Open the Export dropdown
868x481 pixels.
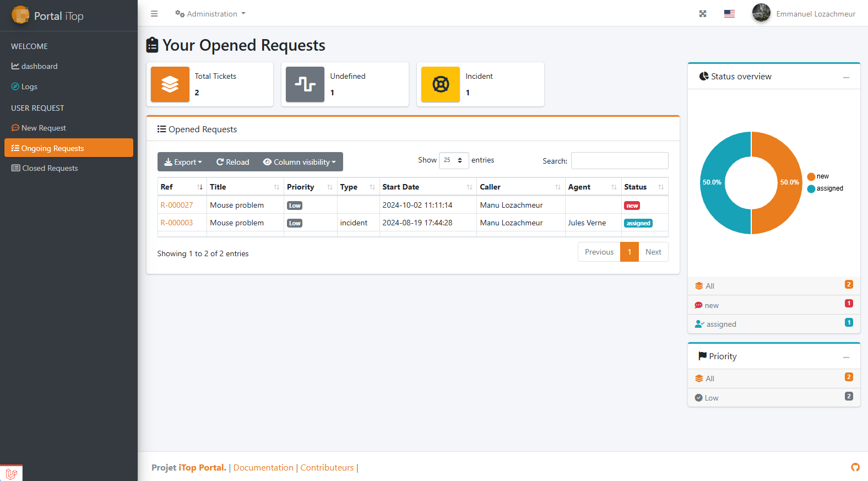(x=183, y=162)
